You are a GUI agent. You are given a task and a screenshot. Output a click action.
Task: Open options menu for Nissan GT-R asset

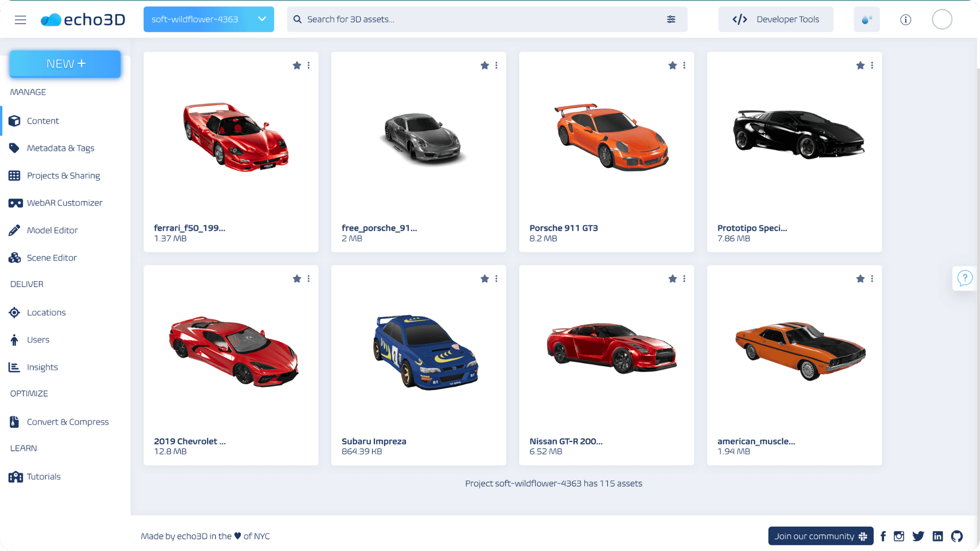tap(684, 279)
